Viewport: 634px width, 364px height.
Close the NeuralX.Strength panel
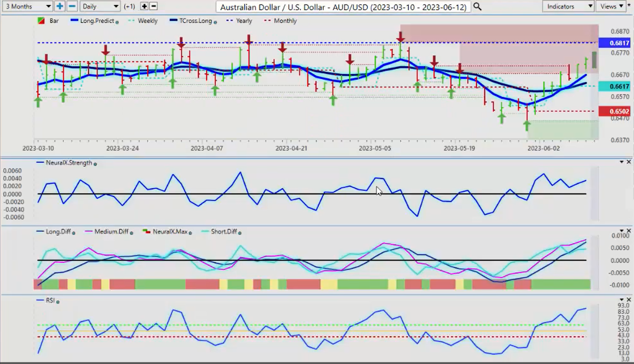pyautogui.click(x=629, y=162)
